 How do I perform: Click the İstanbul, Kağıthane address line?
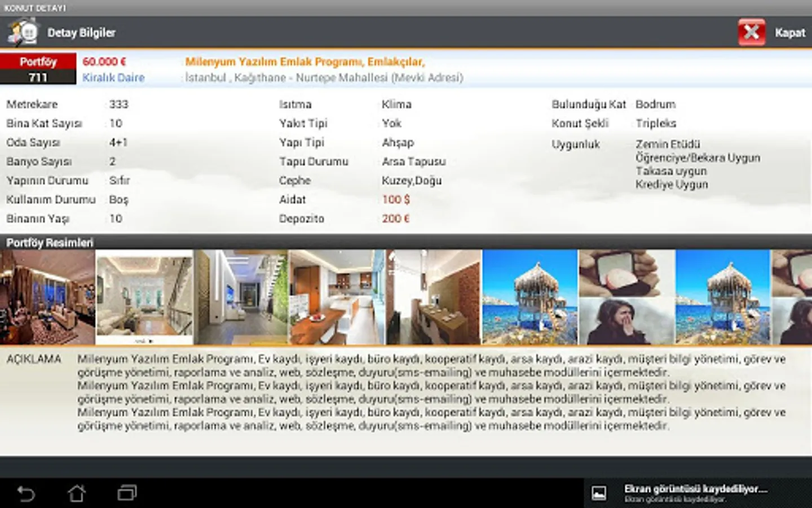pos(324,78)
